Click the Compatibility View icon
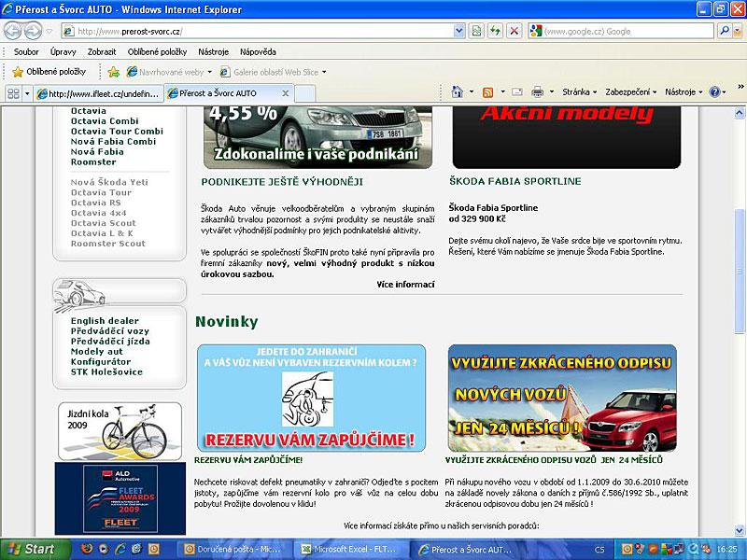The image size is (747, 560). (x=476, y=32)
